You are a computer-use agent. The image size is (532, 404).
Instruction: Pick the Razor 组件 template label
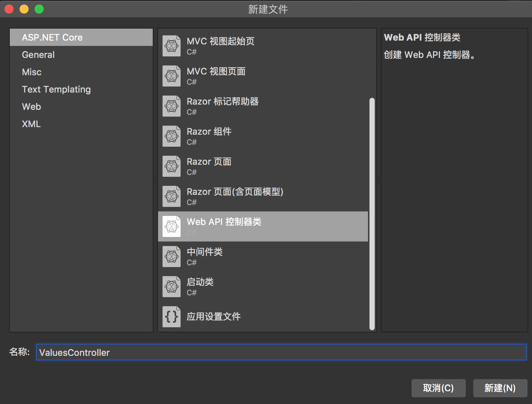[209, 131]
